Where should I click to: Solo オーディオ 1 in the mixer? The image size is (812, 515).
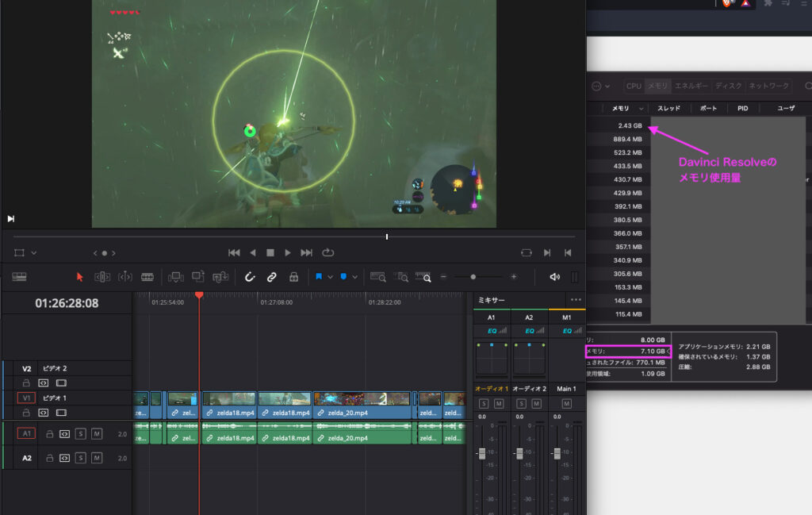tap(484, 404)
